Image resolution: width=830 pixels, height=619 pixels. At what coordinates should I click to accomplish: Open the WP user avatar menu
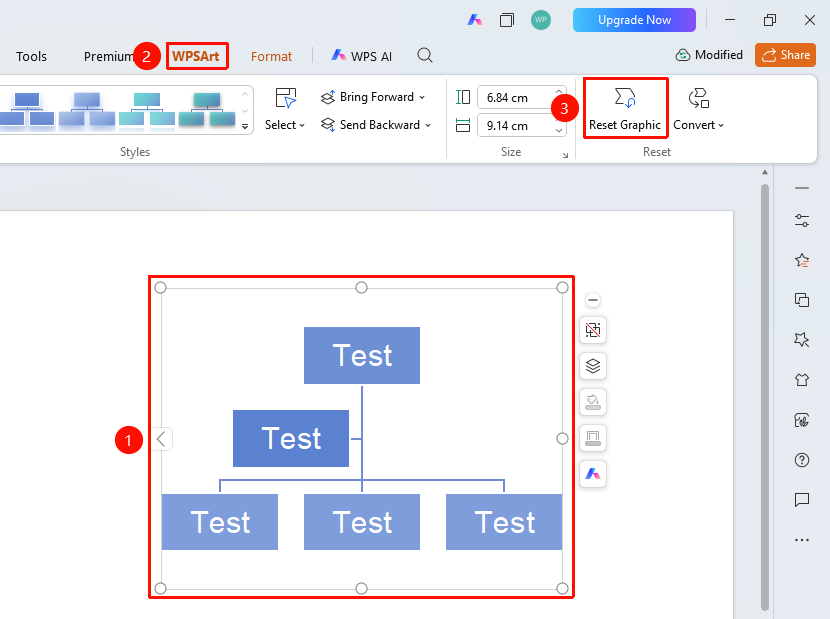point(540,20)
